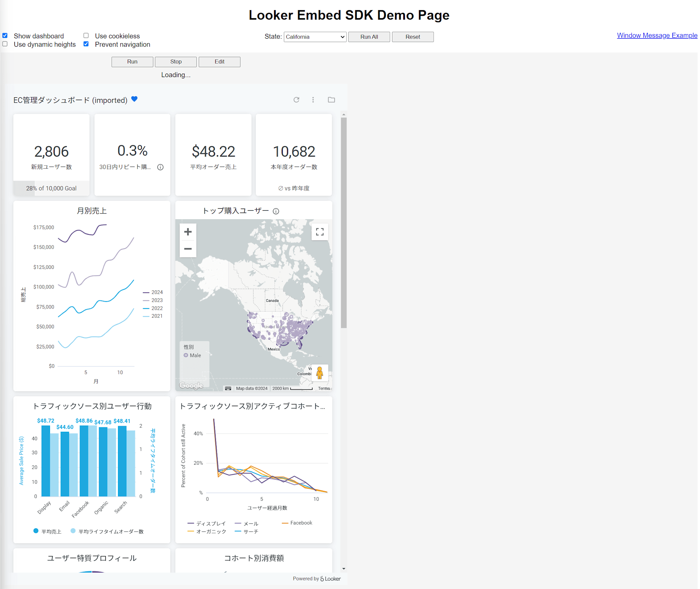Click the Canada label on the map
The width and height of the screenshot is (700, 589).
pos(273,301)
